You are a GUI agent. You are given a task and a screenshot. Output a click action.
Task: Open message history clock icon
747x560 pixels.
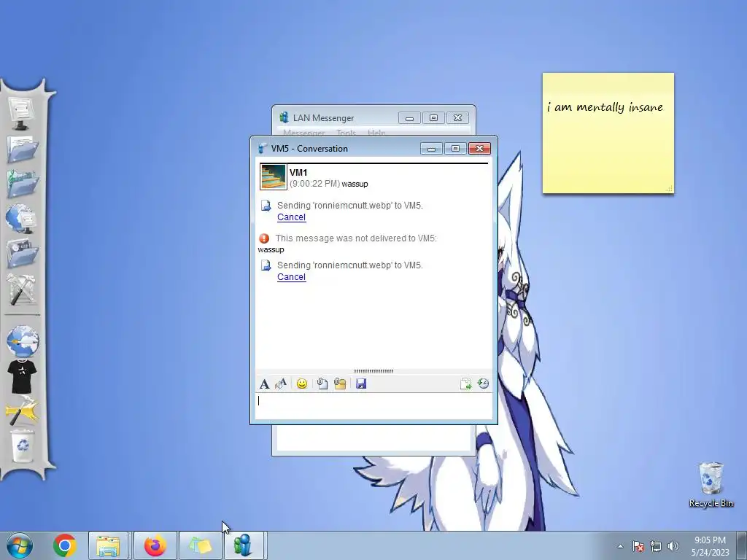click(x=483, y=384)
